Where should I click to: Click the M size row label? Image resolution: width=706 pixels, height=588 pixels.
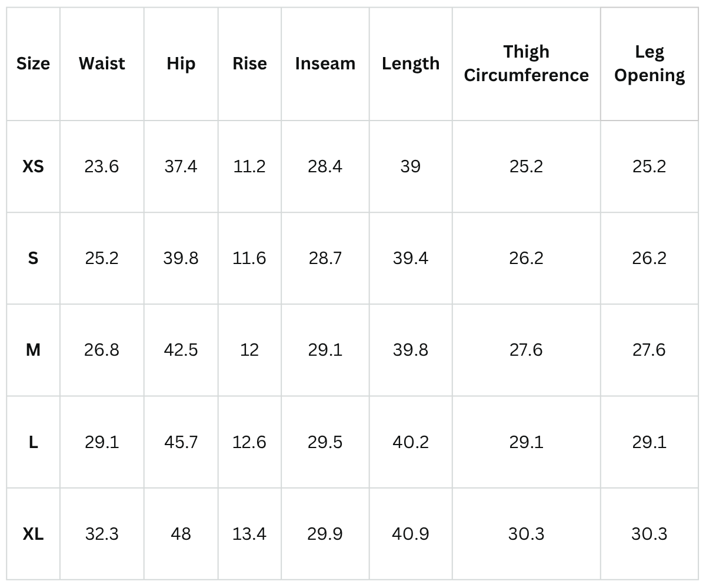click(33, 350)
